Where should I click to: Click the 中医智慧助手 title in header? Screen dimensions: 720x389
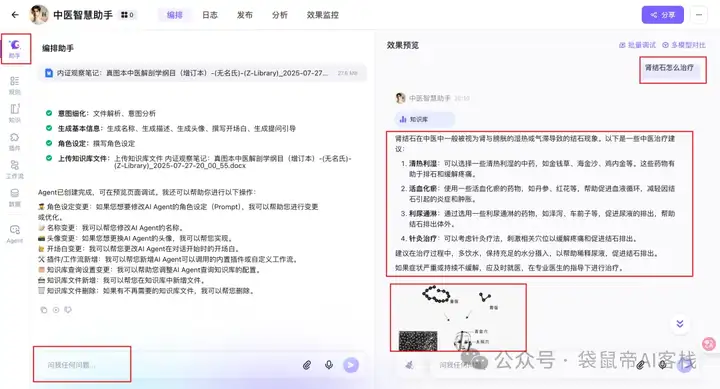pos(83,15)
